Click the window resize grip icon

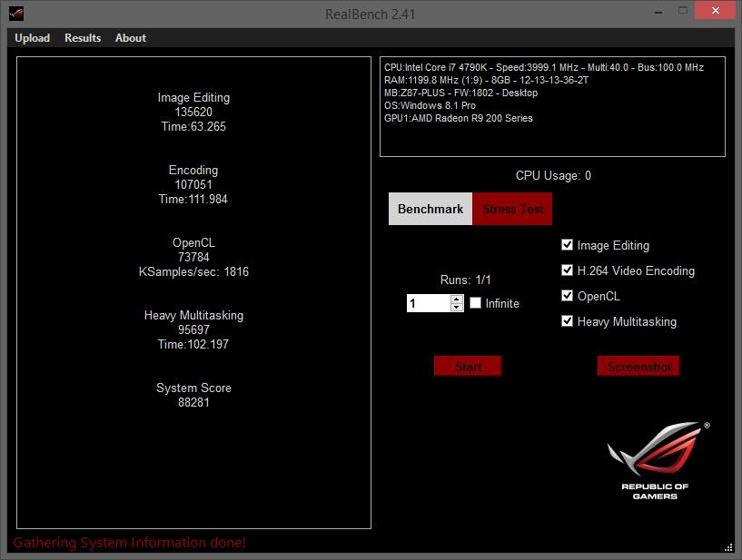tap(728, 547)
